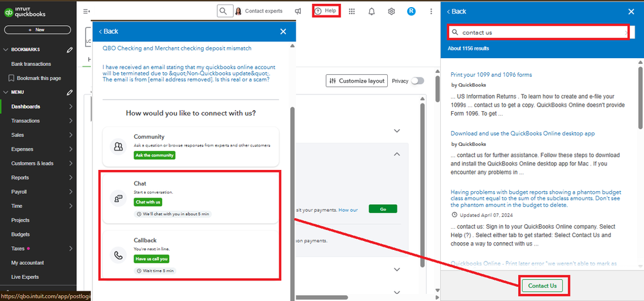
Task: Open Budgets in the sidebar
Action: pyautogui.click(x=21, y=234)
